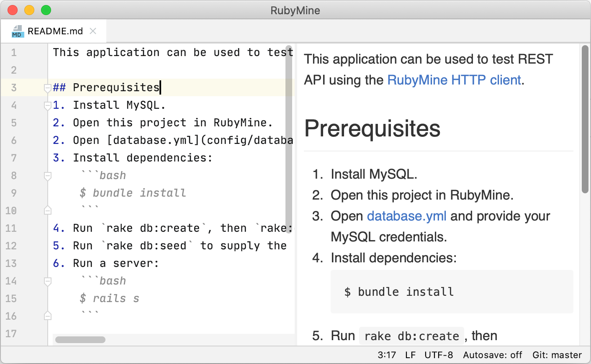Screen dimensions: 591x364
Task: Change the UTF-8 file encoding
Action: pyautogui.click(x=438, y=355)
